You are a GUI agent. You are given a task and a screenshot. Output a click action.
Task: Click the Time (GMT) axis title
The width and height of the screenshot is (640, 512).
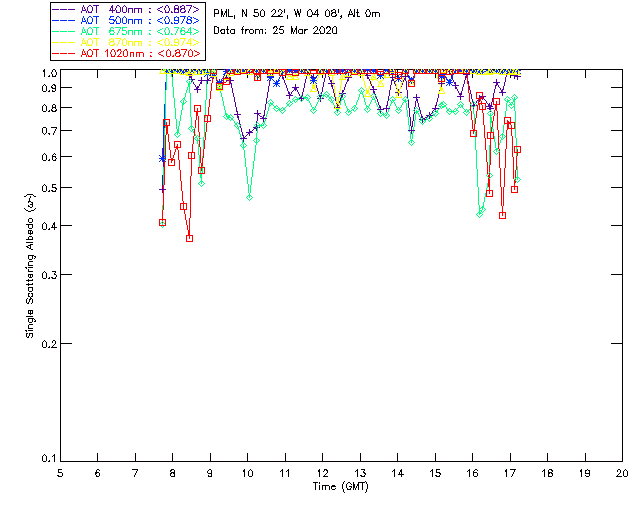341,487
